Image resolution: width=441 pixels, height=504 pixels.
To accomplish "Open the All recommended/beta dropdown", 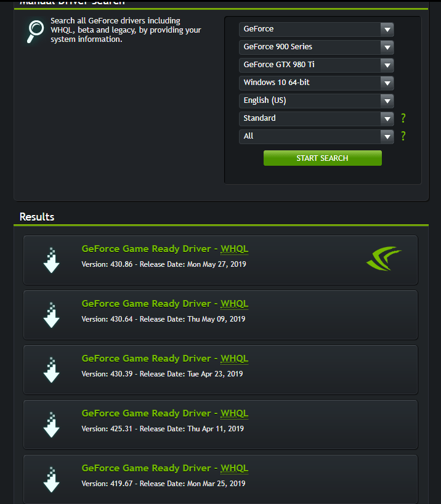I will (317, 136).
